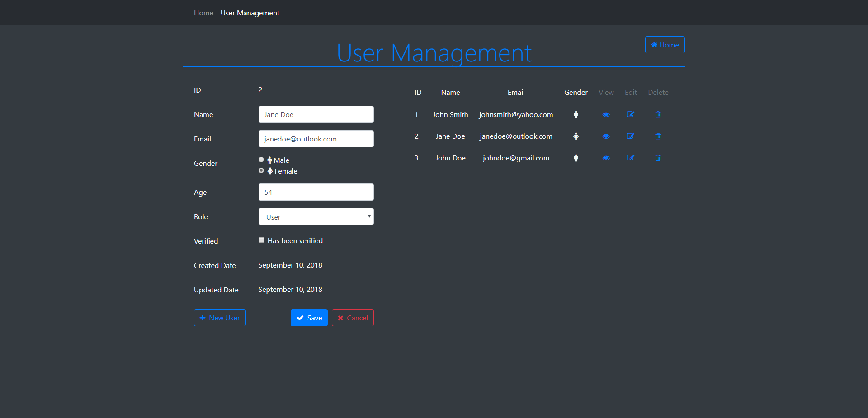The width and height of the screenshot is (868, 418).
Task: Click into the Age input field
Action: point(316,193)
